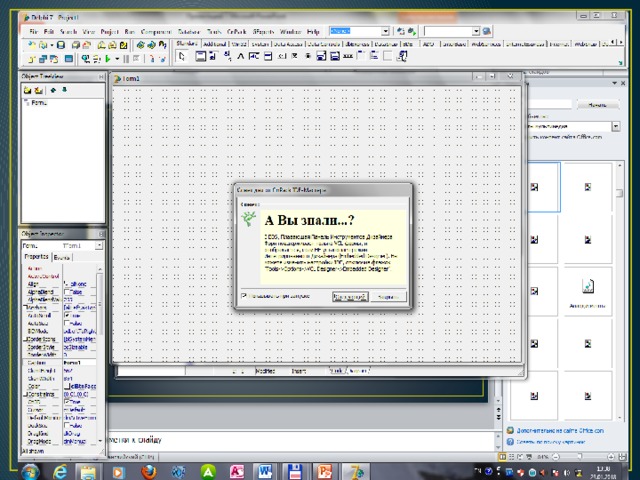Click the move-up arrow in Object TreeView

click(x=53, y=90)
